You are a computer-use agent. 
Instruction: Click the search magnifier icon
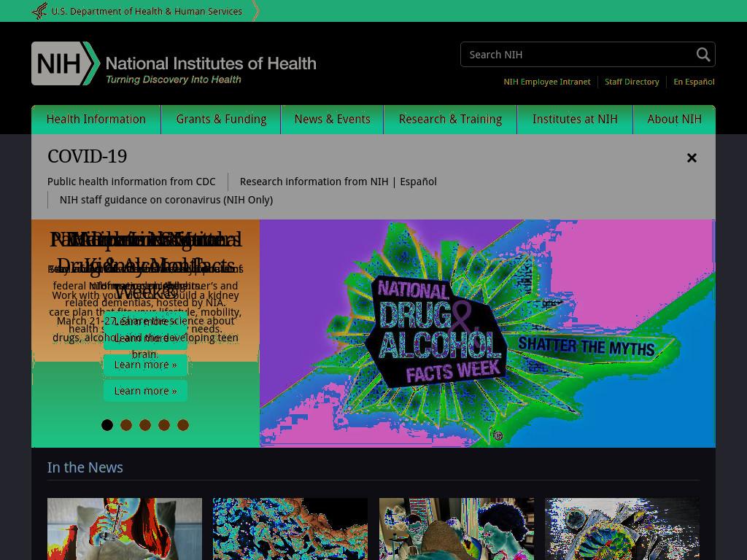point(703,55)
